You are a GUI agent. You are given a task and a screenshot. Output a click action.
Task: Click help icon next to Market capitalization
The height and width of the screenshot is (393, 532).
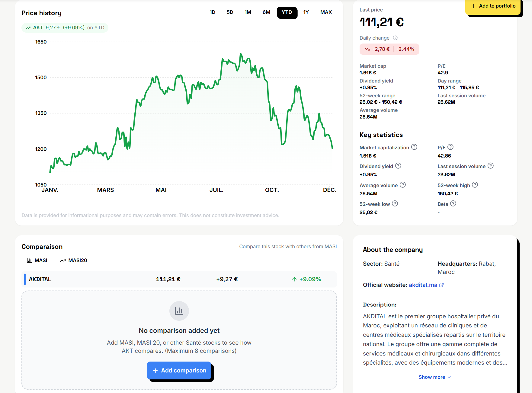[x=414, y=147]
